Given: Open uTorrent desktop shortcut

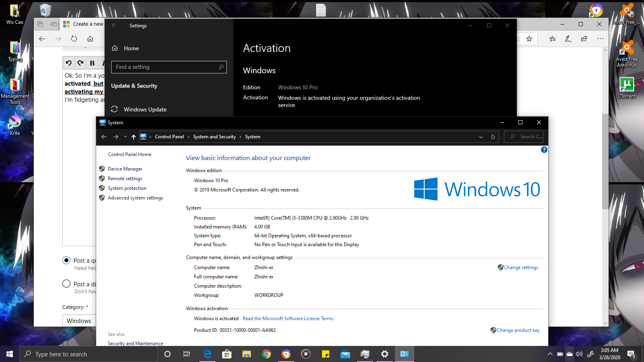Looking at the screenshot, I should tap(627, 87).
